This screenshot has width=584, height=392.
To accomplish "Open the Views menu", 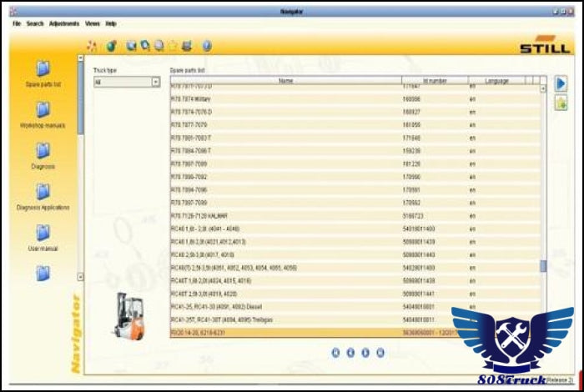I will 92,23.
